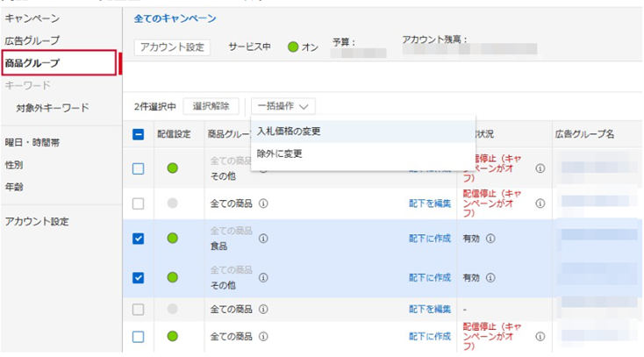Toggle the select-all checkbox in table header
This screenshot has height=357, width=644.
(x=139, y=134)
